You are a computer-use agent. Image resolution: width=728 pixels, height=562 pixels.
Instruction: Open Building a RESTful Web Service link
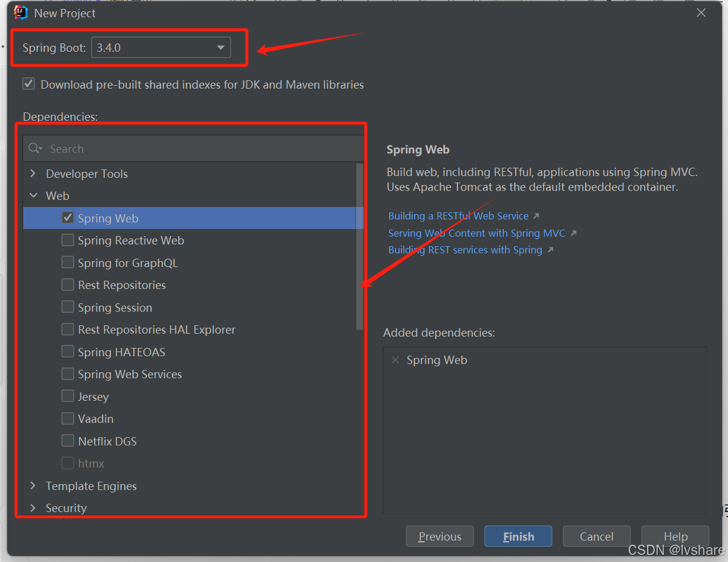pos(459,216)
